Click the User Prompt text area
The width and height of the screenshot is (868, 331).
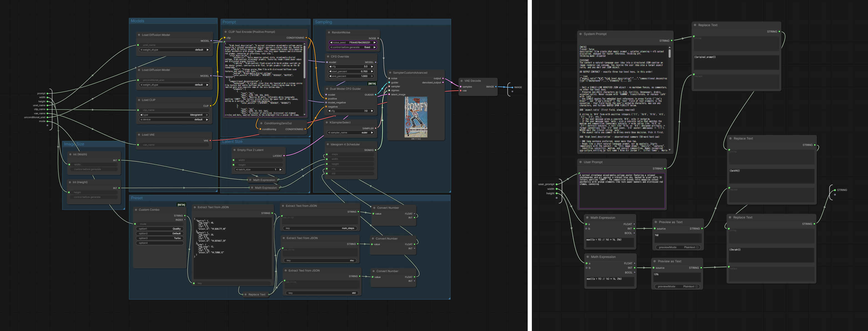coord(622,191)
